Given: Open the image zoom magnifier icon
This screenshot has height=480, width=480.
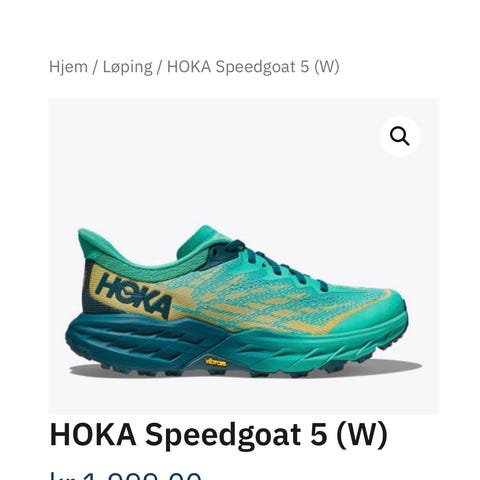Looking at the screenshot, I should (x=400, y=136).
